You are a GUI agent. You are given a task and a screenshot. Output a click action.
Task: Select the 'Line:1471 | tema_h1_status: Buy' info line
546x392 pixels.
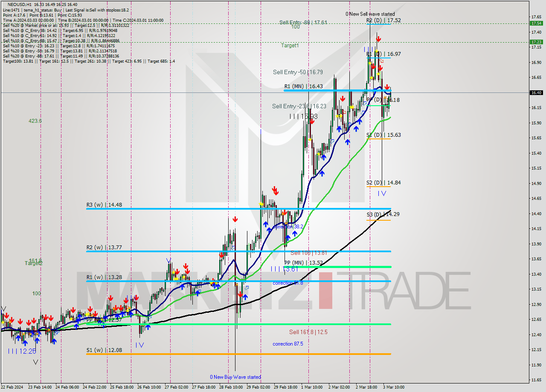point(65,10)
